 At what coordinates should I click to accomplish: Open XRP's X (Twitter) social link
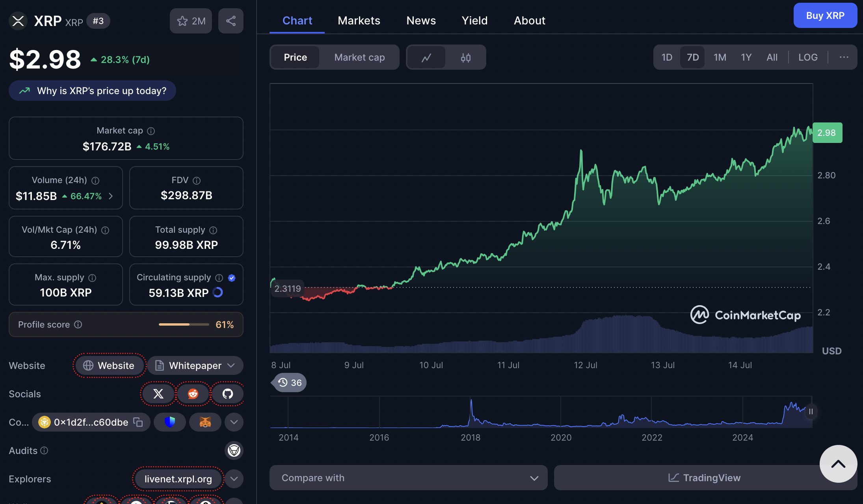coord(158,394)
